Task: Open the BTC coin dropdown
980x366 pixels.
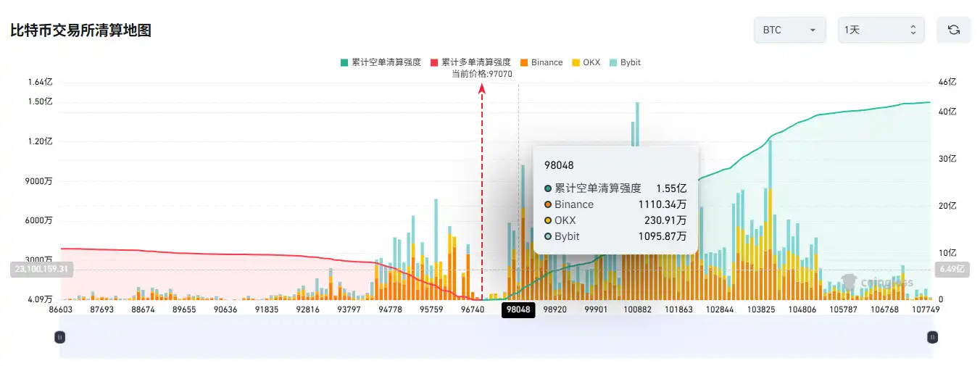Action: coord(789,30)
